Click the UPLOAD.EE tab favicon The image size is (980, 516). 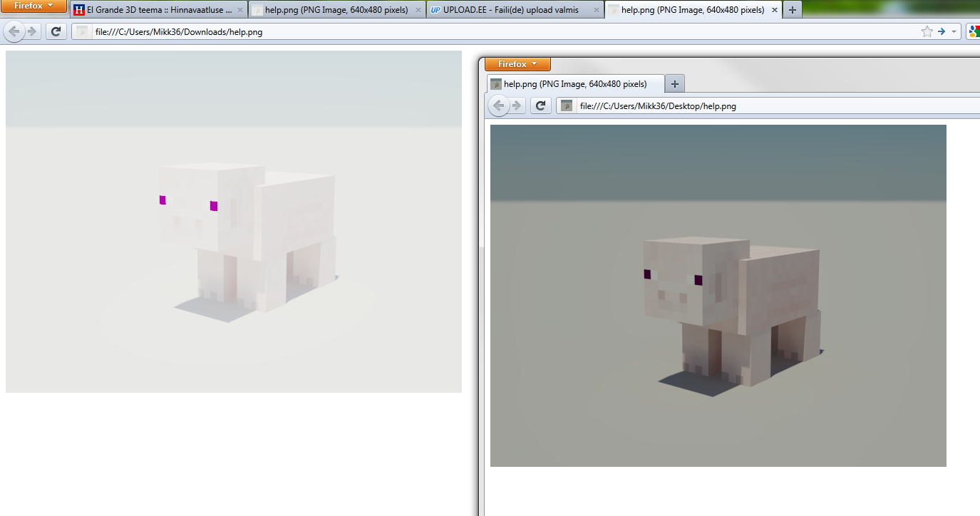point(435,11)
